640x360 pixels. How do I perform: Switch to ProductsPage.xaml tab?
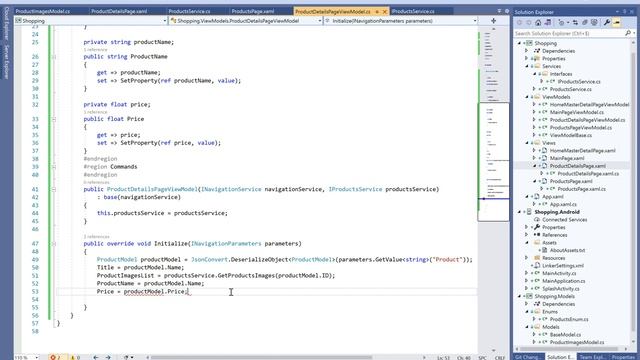pos(253,11)
